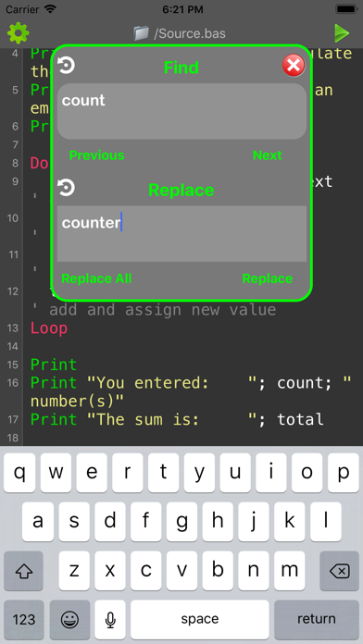Tap the z key
Viewport: 363px width, 644px height.
(x=73, y=571)
